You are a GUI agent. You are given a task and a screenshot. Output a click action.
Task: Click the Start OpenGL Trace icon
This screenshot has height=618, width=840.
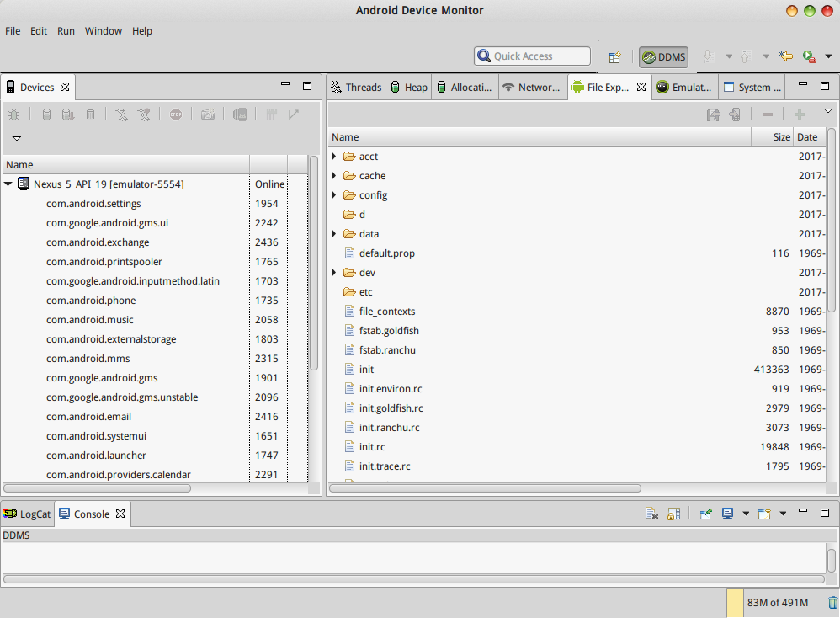[x=294, y=115]
